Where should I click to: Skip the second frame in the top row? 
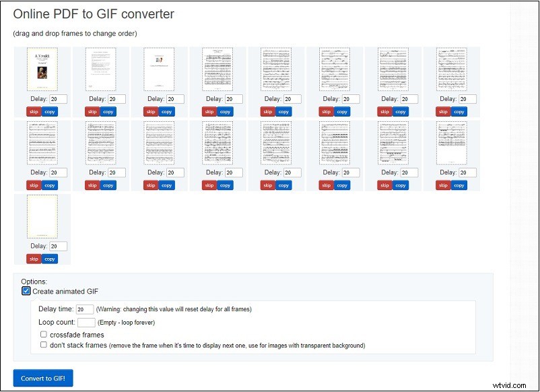pyautogui.click(x=92, y=111)
